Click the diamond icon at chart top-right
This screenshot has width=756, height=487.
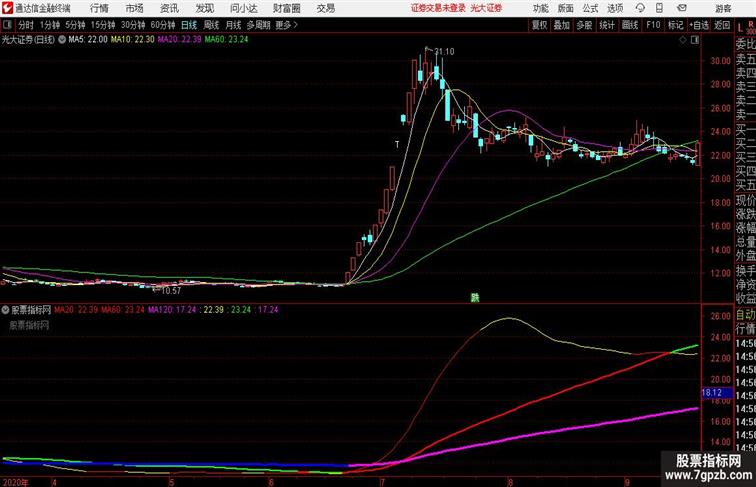683,40
